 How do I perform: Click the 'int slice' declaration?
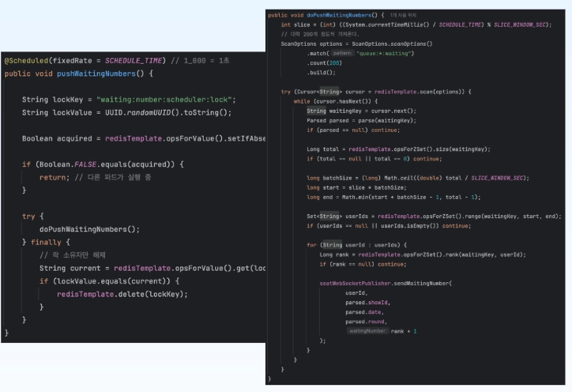tap(295, 24)
